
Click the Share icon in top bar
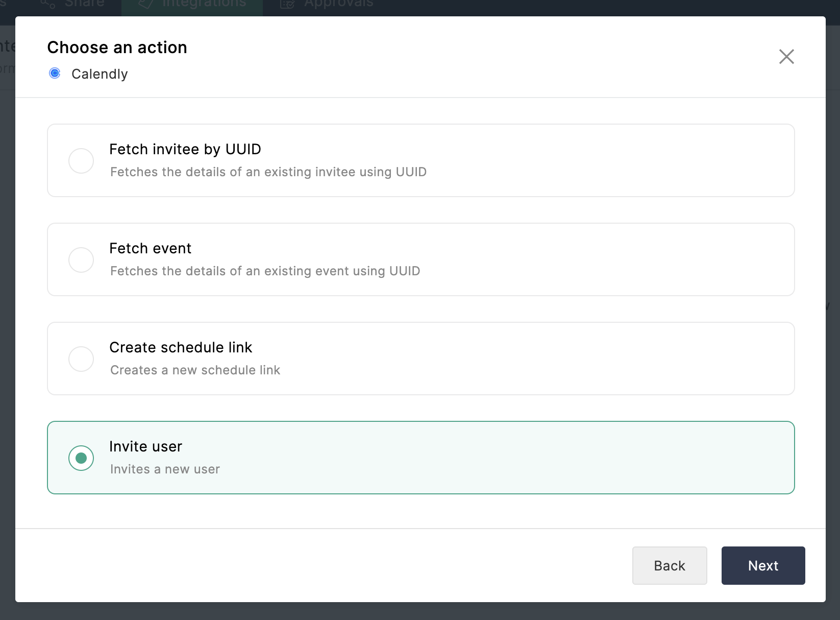[48, 4]
